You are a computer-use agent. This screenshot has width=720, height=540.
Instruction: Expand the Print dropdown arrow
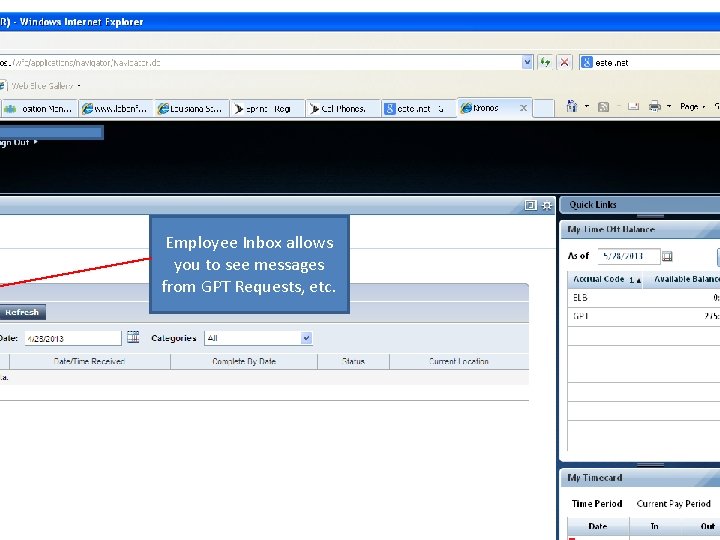669,107
